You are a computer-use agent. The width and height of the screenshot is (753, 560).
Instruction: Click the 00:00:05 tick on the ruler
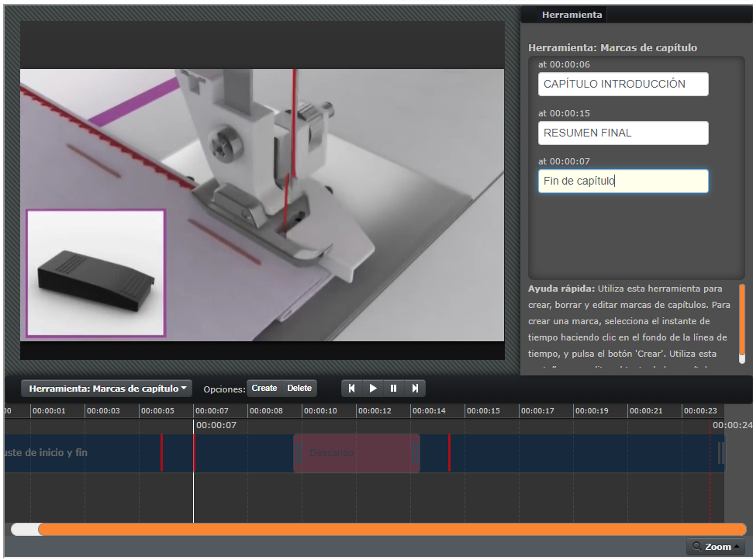click(x=157, y=411)
